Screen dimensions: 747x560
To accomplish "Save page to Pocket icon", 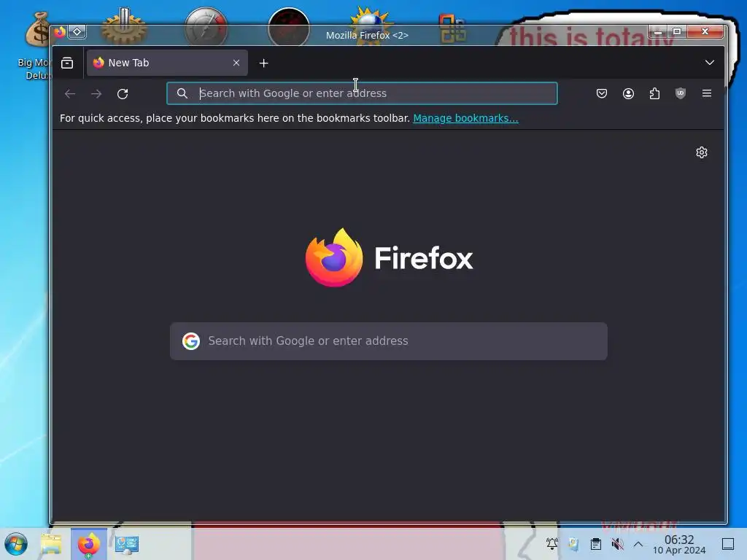I will click(602, 93).
